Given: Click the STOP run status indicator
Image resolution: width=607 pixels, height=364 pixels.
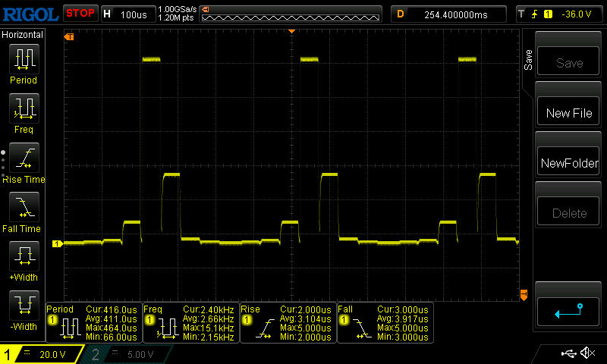Looking at the screenshot, I should 80,14.
